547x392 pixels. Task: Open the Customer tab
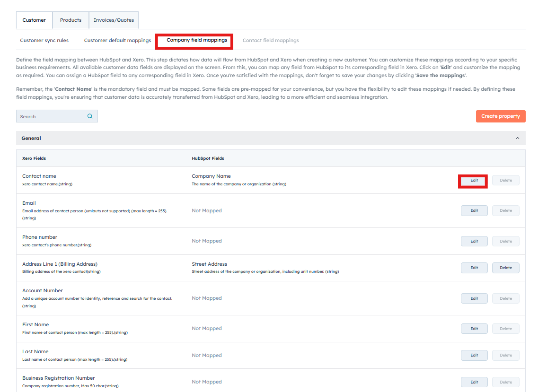click(x=34, y=20)
